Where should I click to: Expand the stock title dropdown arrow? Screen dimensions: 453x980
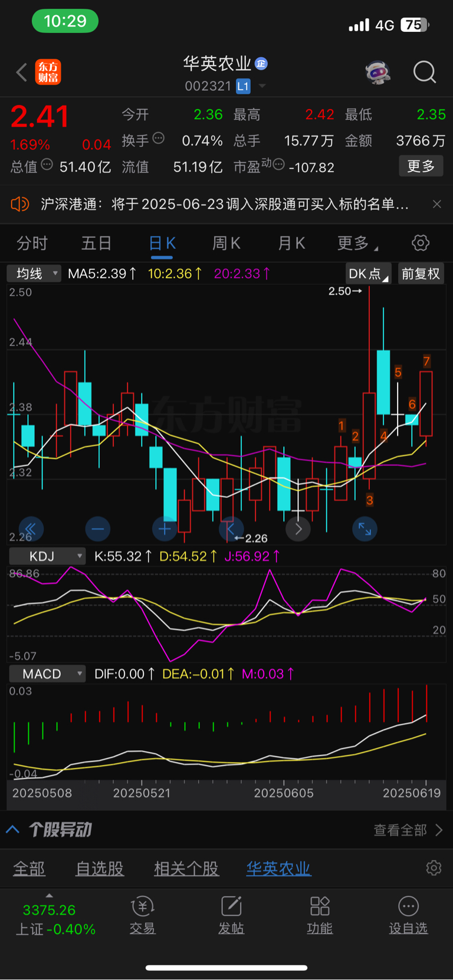click(x=262, y=86)
